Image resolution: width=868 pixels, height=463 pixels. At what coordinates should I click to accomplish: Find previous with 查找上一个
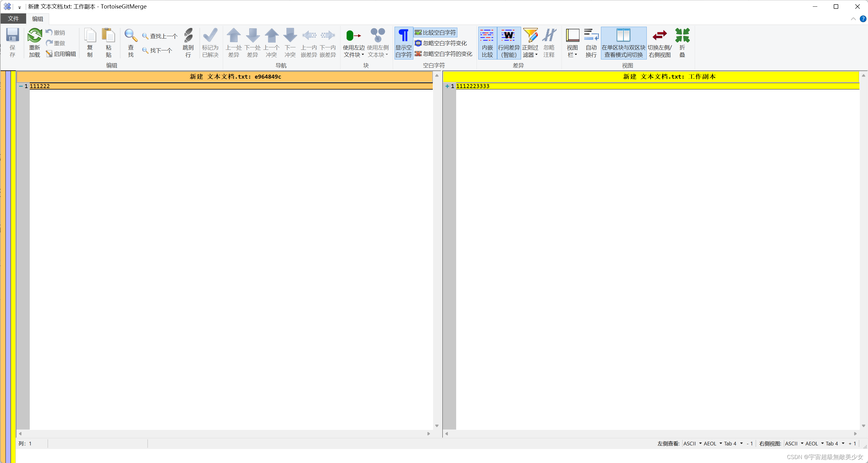[x=160, y=36]
